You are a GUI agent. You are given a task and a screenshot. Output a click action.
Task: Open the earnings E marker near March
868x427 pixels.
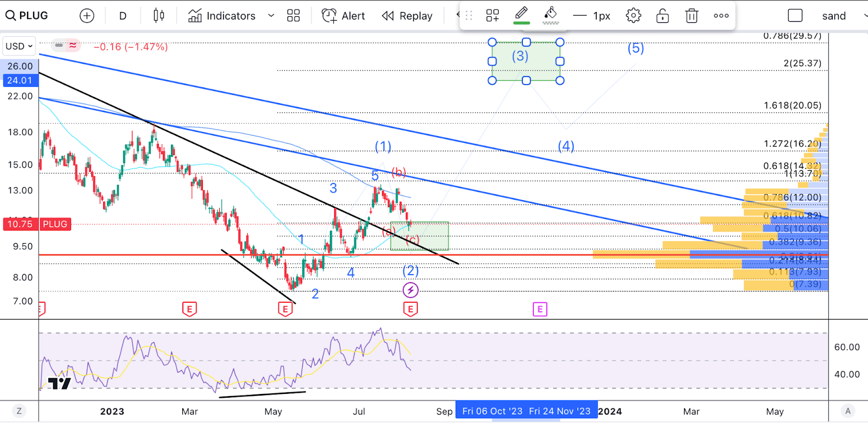189,309
